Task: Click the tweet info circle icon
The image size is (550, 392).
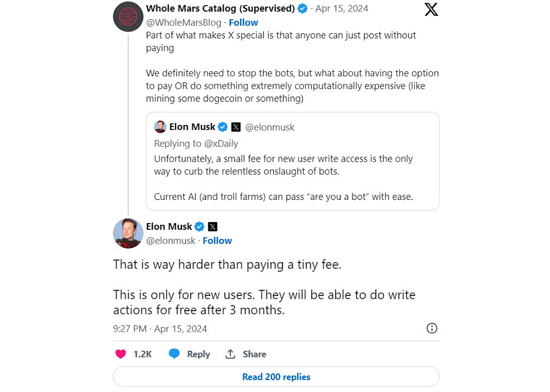Action: click(x=432, y=328)
